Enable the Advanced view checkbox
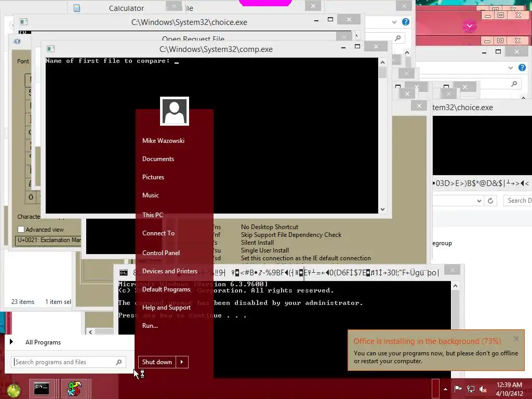 click(21, 230)
